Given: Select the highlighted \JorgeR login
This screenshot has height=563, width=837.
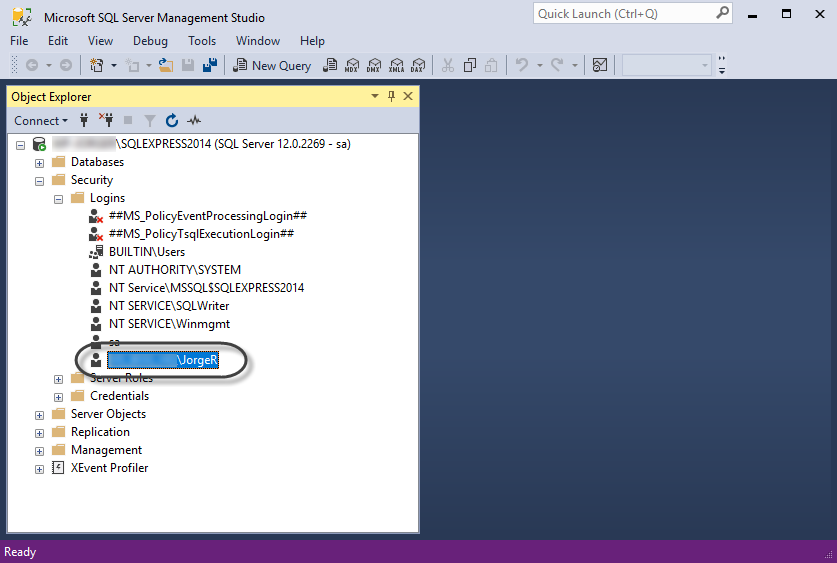Looking at the screenshot, I should click(163, 360).
